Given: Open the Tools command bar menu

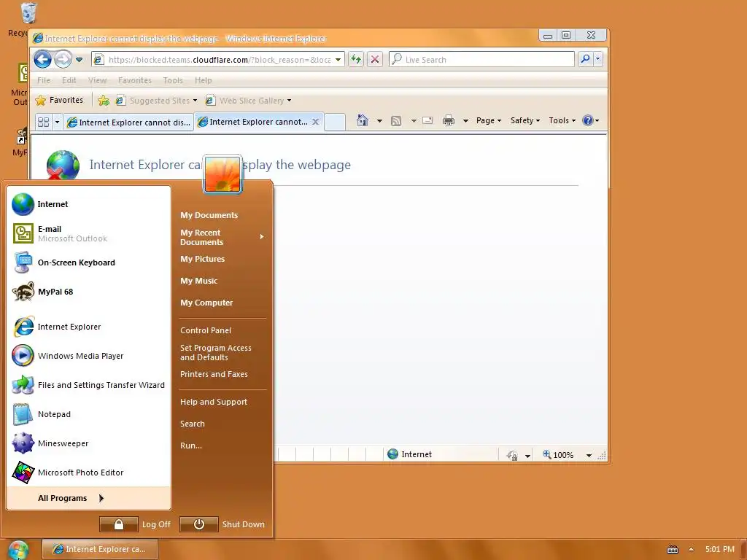Looking at the screenshot, I should 562,120.
